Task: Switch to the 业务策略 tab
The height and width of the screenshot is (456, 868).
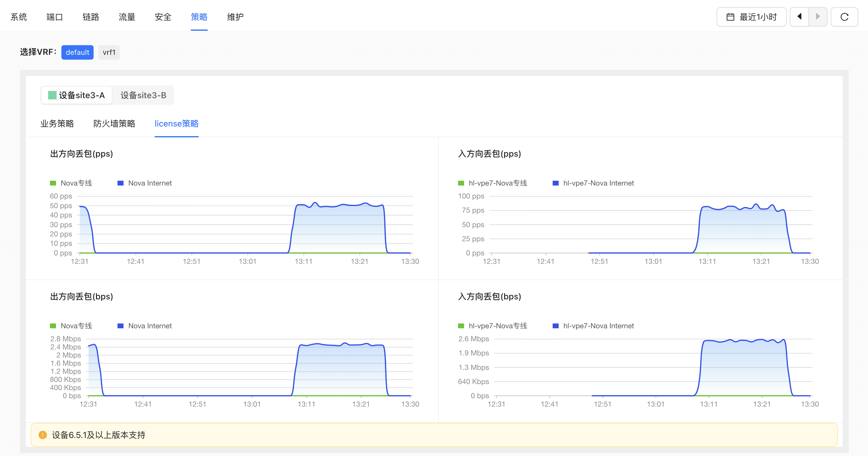Action: click(57, 124)
